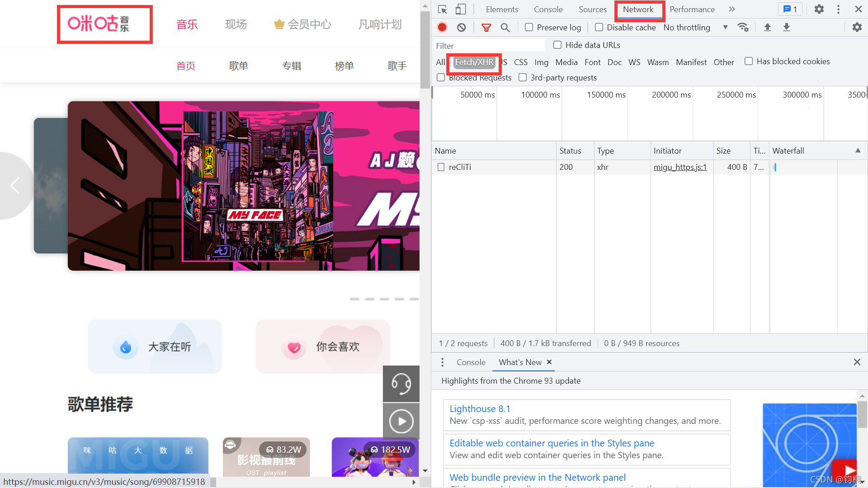Image resolution: width=868 pixels, height=488 pixels.
Task: Filter network requests by CSS
Action: (x=521, y=62)
